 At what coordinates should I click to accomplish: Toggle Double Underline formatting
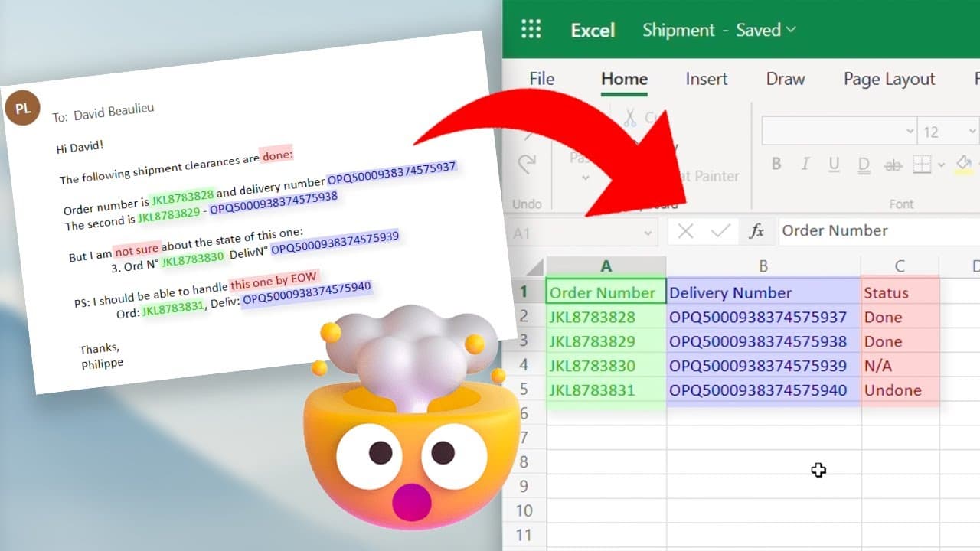864,165
